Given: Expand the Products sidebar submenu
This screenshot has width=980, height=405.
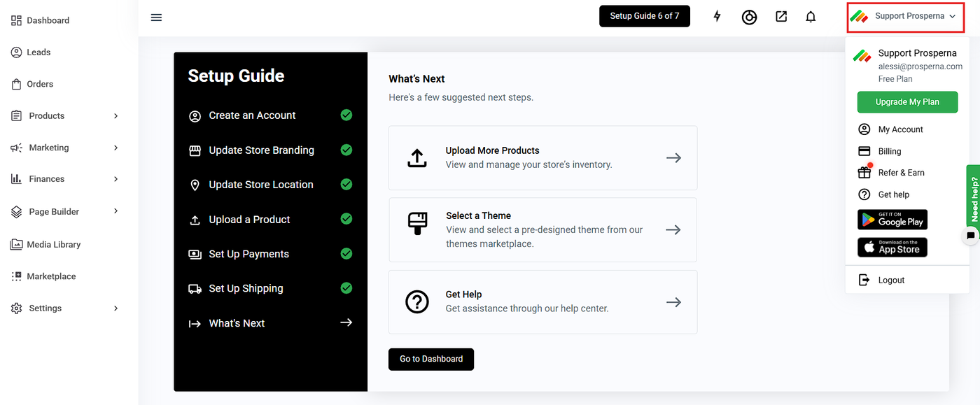Looking at the screenshot, I should [116, 116].
